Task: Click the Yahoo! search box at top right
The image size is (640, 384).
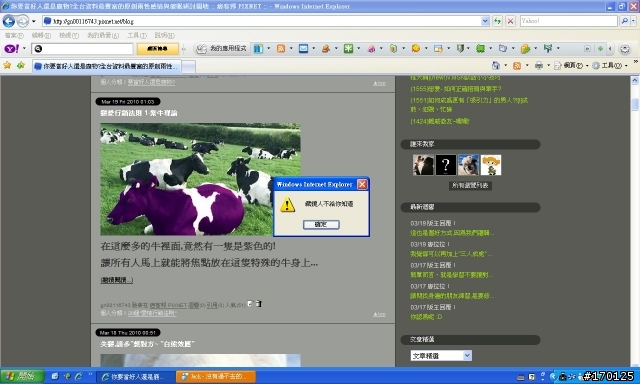Action: pos(569,21)
